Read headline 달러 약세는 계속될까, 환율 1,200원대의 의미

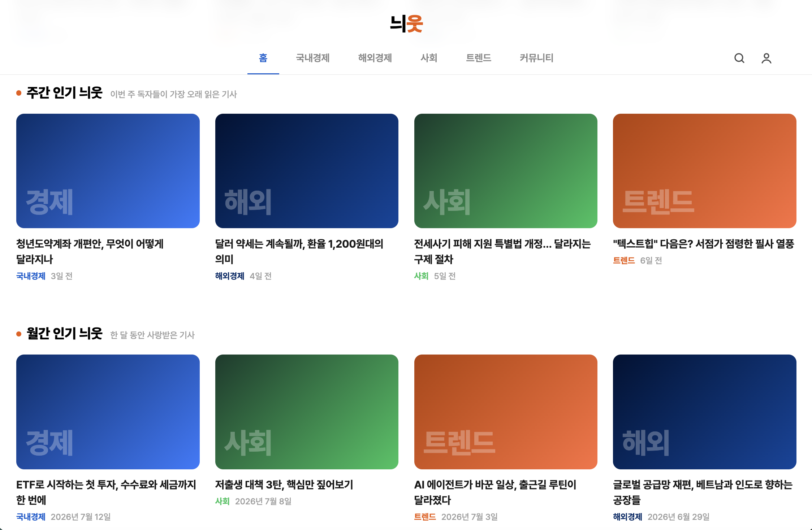pyautogui.click(x=299, y=251)
